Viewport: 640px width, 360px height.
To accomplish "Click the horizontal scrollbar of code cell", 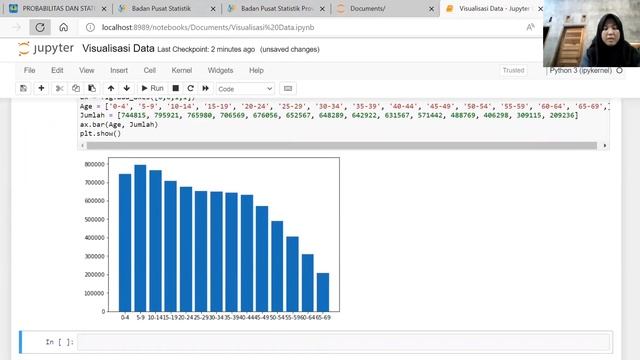I will (x=342, y=146).
